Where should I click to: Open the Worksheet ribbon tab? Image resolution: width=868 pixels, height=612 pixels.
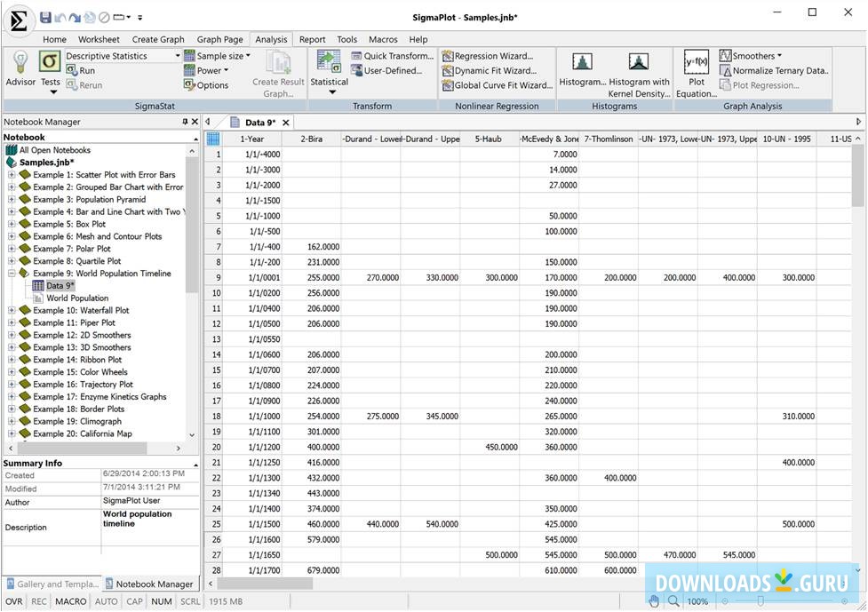tap(99, 39)
